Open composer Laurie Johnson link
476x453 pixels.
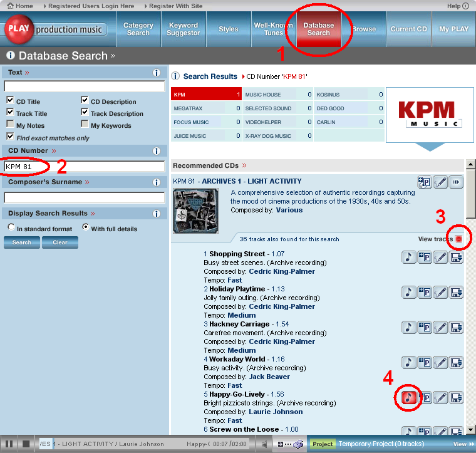(275, 412)
